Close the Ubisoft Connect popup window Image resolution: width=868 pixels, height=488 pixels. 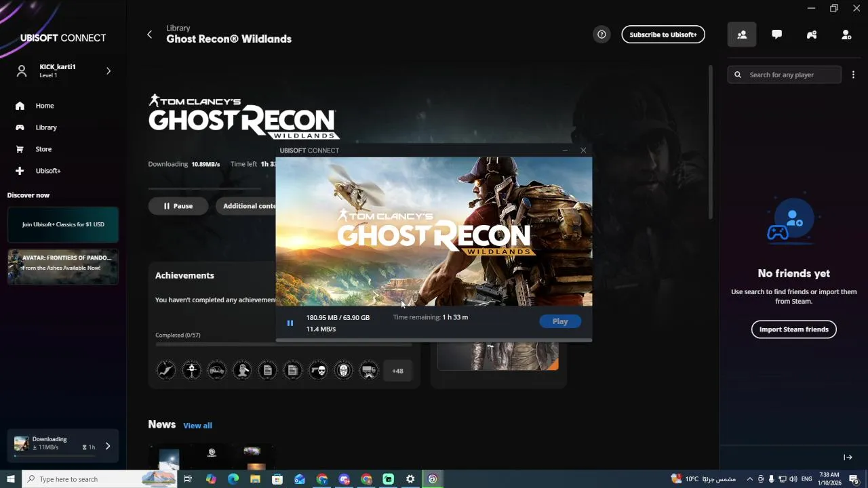pos(583,150)
